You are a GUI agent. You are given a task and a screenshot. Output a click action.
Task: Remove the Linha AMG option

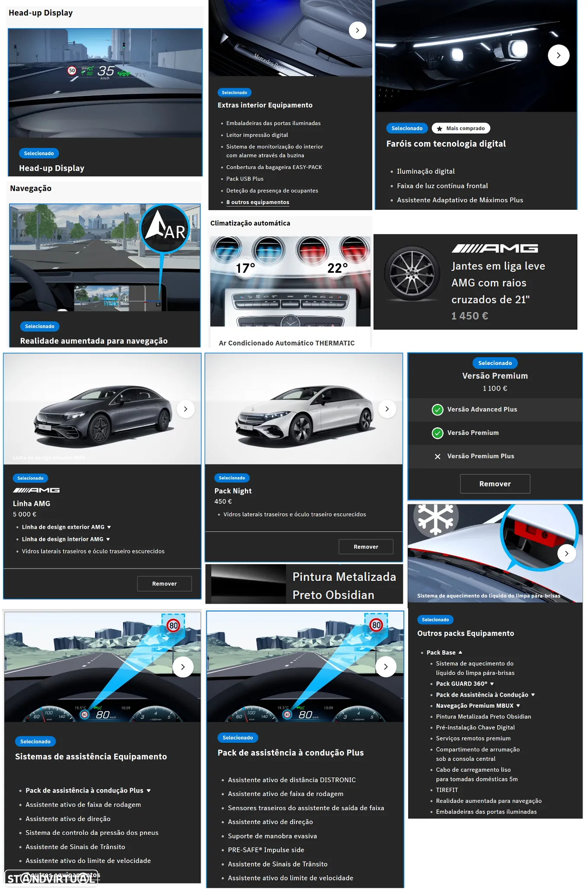164,584
